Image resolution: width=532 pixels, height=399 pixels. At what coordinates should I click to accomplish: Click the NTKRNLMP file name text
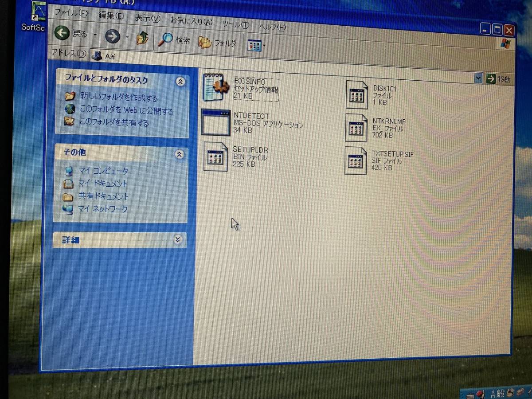click(389, 121)
